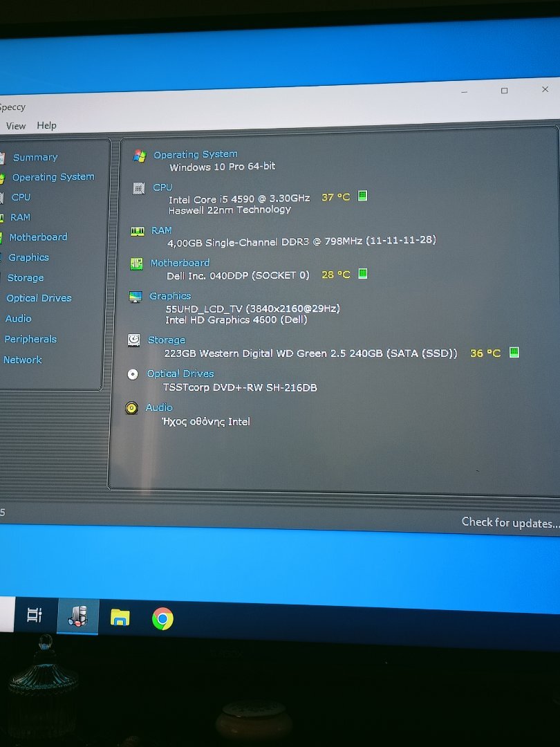The height and width of the screenshot is (747, 560).
Task: Go to CPU section in sidebar
Action: pyautogui.click(x=21, y=197)
